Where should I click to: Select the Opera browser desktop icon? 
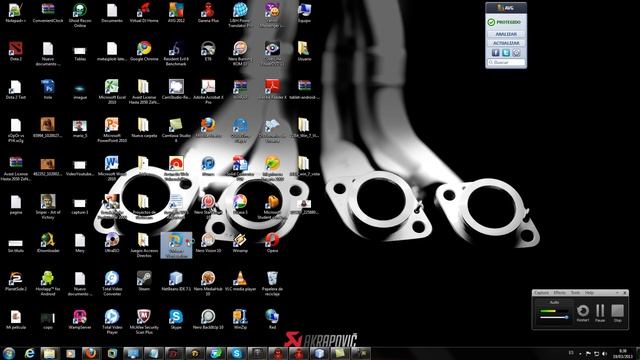[272, 243]
